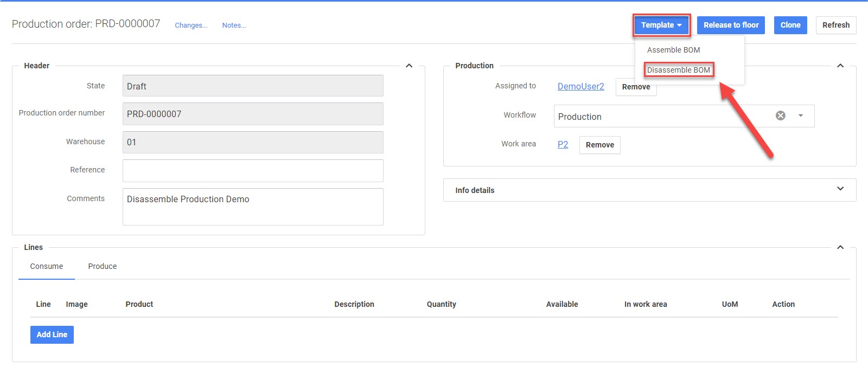Open the DemoUser2 assigned user link
Screen dimensions: 868x373
(580, 86)
